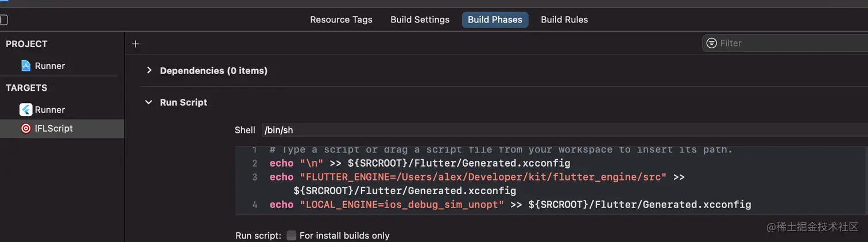
Task: Click the Runner project blueprint icon
Action: (26, 66)
